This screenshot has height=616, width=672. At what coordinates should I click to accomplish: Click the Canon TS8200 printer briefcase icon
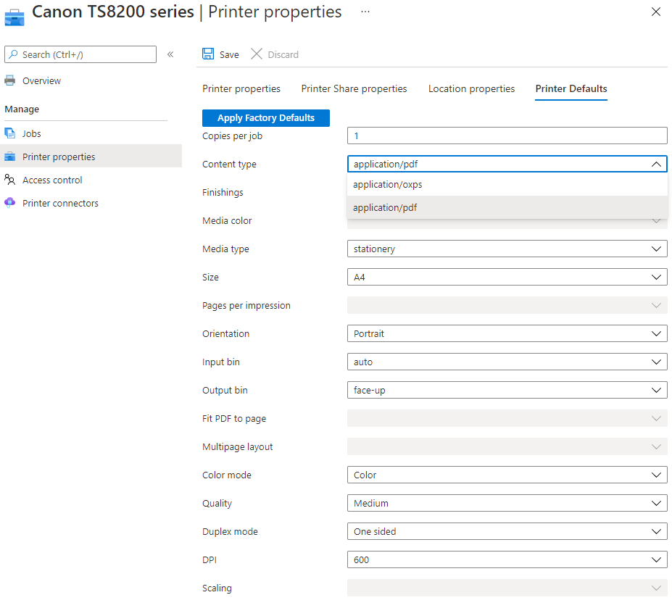(14, 17)
